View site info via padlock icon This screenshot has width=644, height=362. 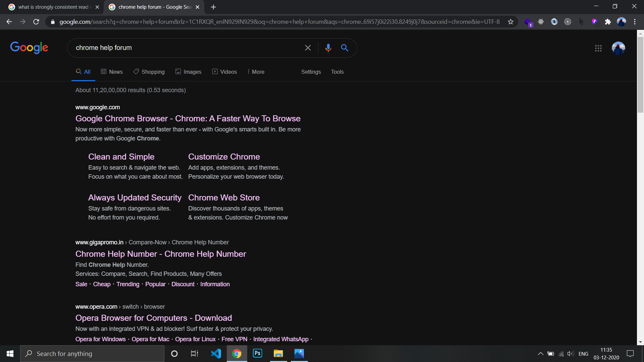(53, 22)
